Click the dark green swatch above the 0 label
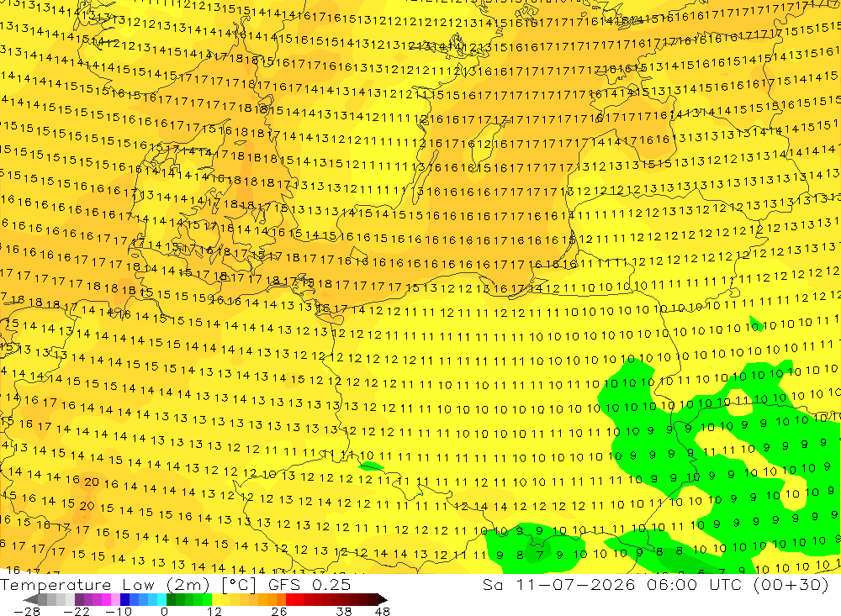The width and height of the screenshot is (841, 616). (171, 599)
